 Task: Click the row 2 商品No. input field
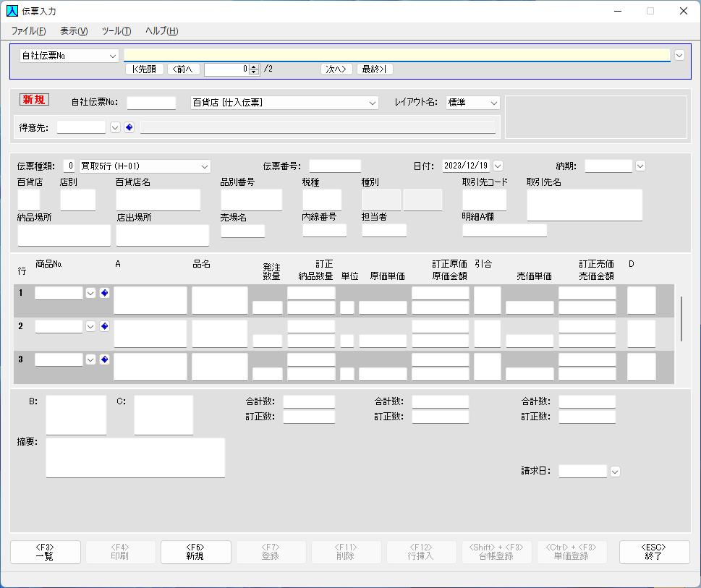[x=59, y=326]
